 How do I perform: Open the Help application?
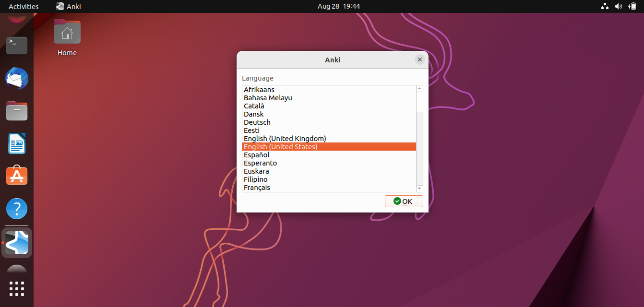pos(16,209)
